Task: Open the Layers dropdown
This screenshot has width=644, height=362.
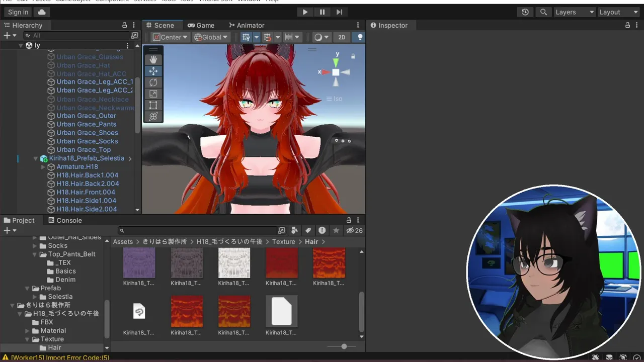Action: (574, 12)
